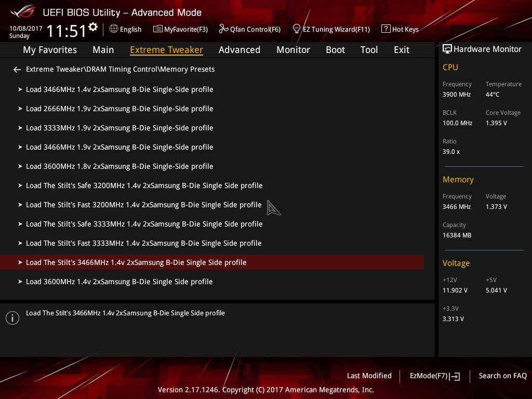Screen dimensions: 532x399
Task: Click the MyFavorite list icon
Action: pos(158,29)
